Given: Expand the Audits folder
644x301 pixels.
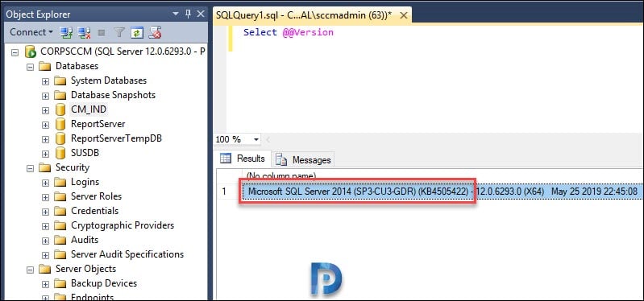Looking at the screenshot, I should click(45, 241).
